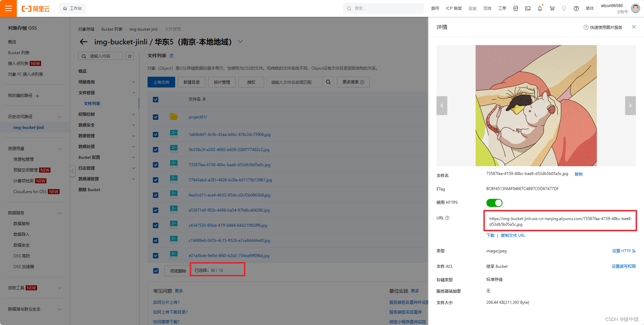This screenshot has width=644, height=325.
Task: Collapse 资源用量 section
Action: click(60, 149)
